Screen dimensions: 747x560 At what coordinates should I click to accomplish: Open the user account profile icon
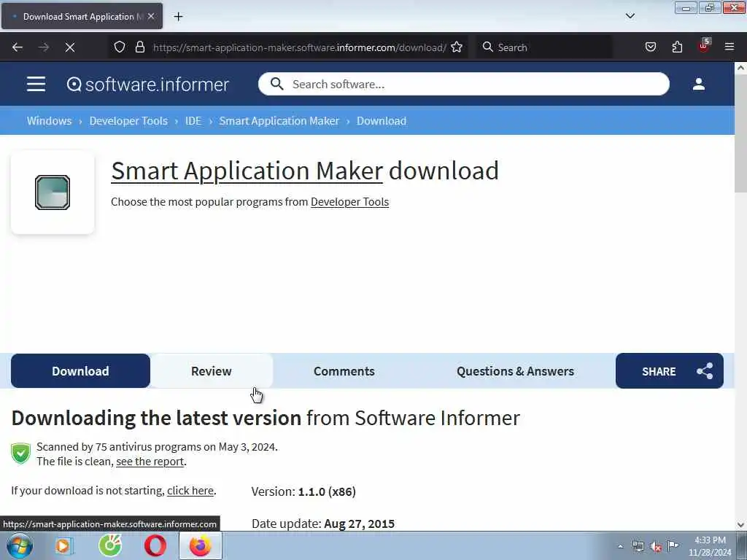coord(698,85)
